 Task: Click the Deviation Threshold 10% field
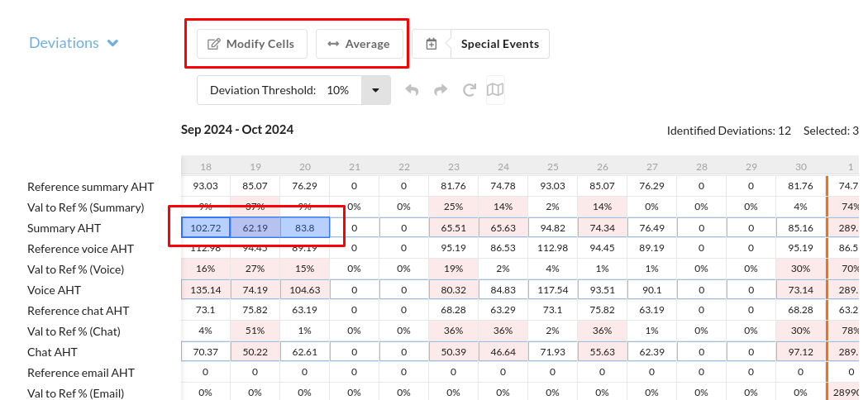pyautogui.click(x=337, y=90)
